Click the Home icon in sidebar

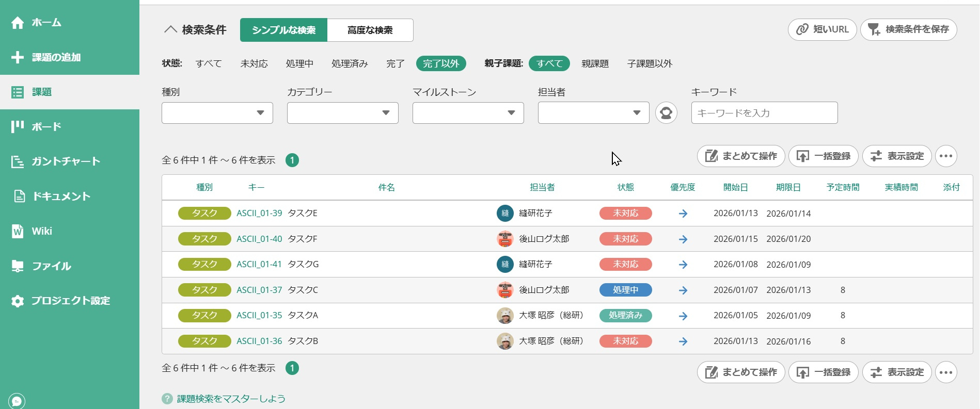[18, 23]
